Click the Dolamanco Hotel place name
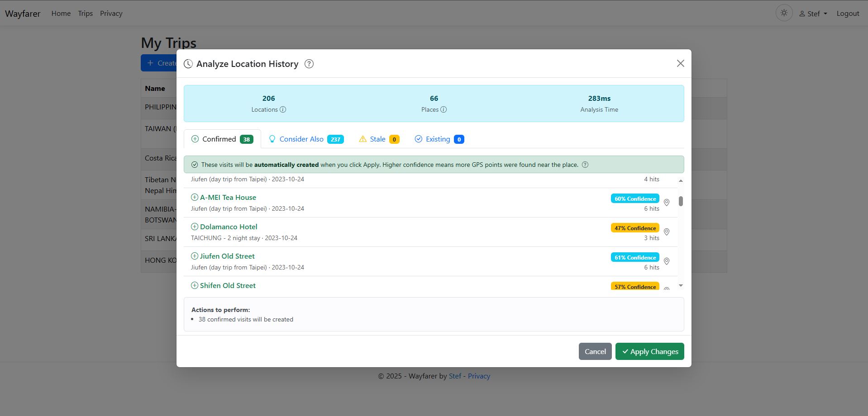 [x=229, y=227]
